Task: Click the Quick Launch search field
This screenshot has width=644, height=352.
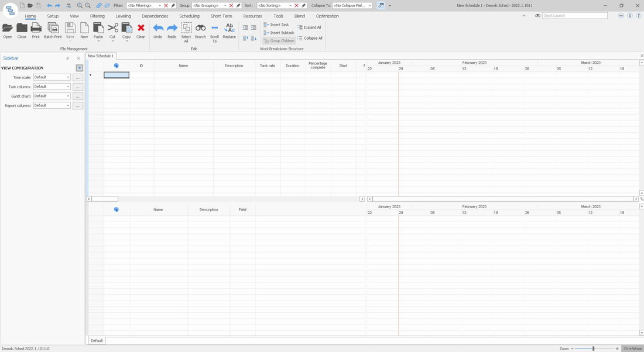Action: (x=574, y=16)
